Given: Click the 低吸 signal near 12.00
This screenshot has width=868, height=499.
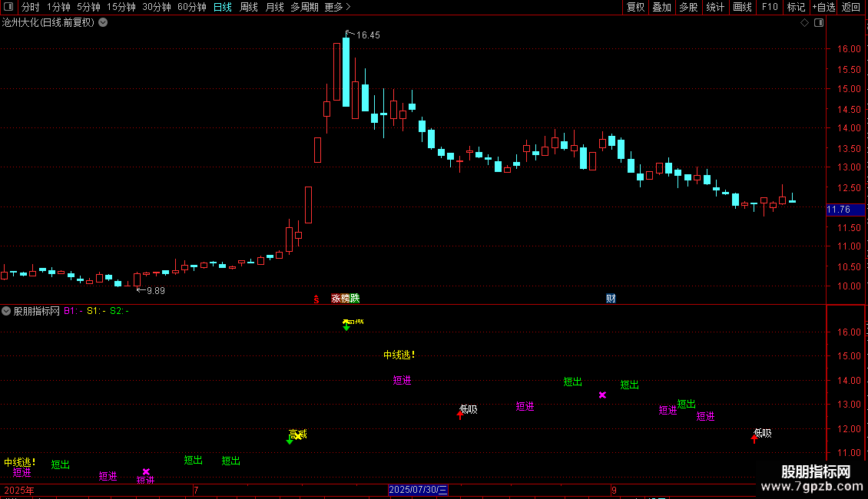Looking at the screenshot, I should [x=763, y=433].
